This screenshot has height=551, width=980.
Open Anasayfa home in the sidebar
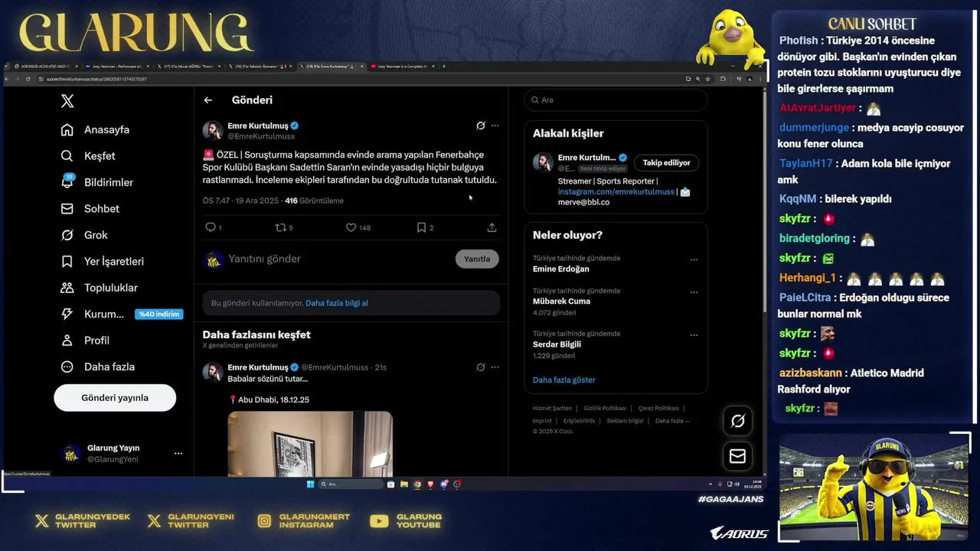pos(96,129)
